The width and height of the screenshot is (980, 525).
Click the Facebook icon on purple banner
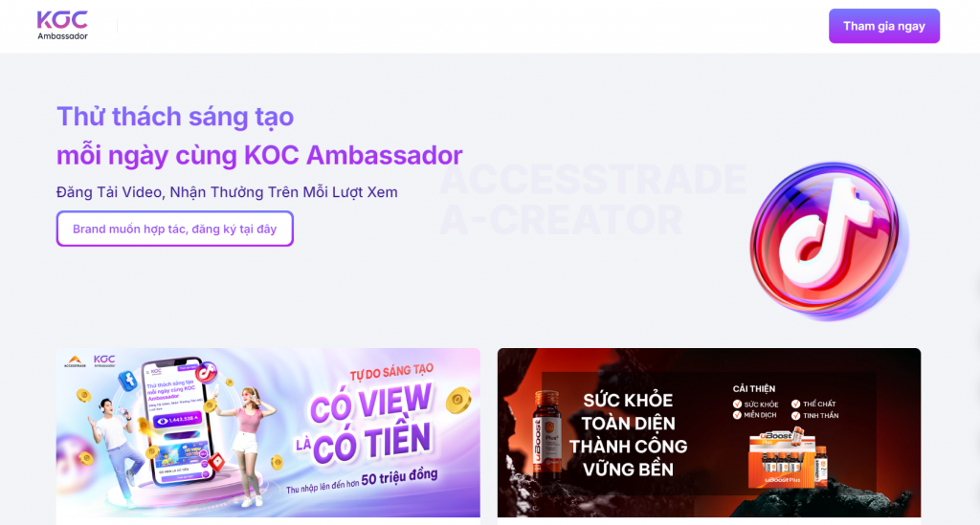(128, 381)
